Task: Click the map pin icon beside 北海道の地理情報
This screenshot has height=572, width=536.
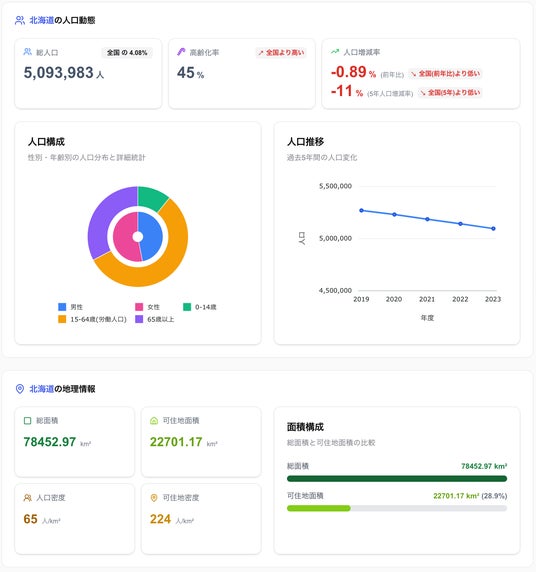Action: click(20, 389)
